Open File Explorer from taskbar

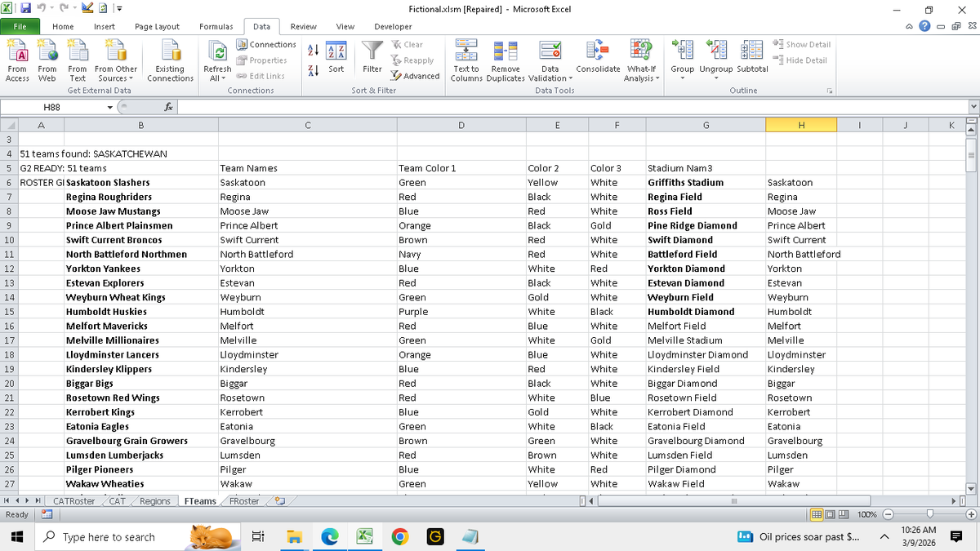click(293, 537)
